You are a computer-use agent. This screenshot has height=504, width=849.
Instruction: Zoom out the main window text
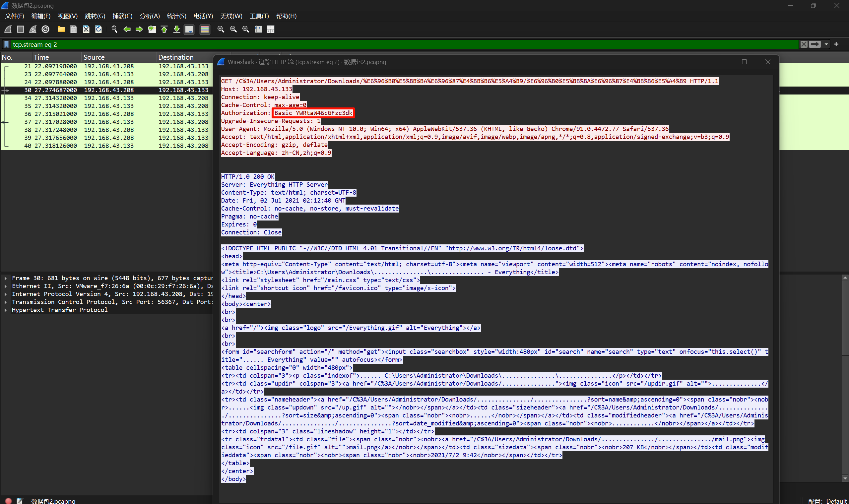(233, 29)
